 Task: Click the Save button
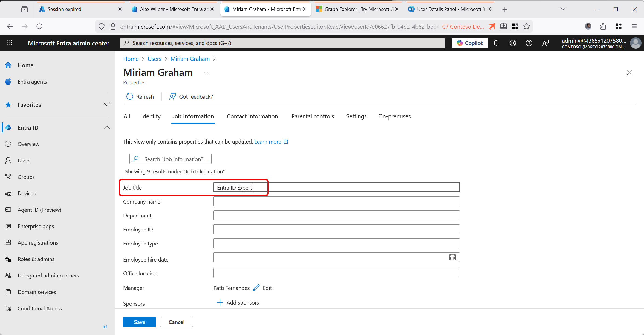(x=139, y=322)
